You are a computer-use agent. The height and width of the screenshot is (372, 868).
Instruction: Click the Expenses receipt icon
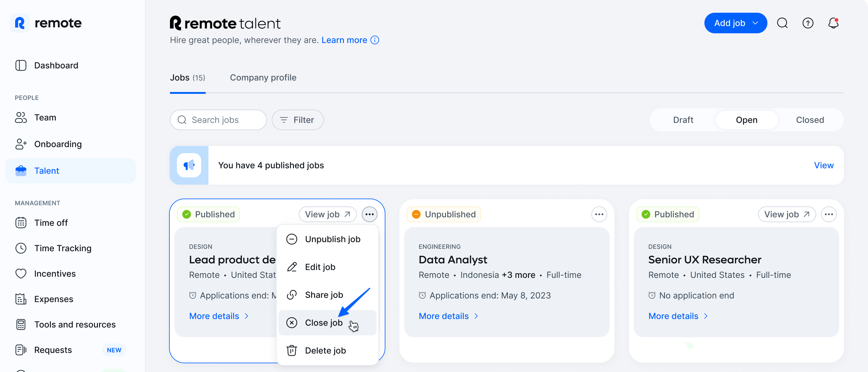(21, 299)
